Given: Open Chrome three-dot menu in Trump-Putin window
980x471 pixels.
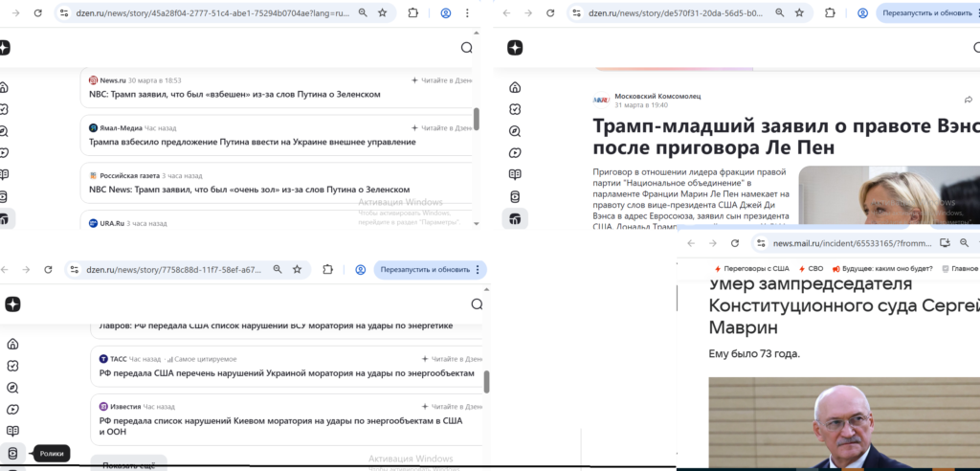Looking at the screenshot, I should click(x=467, y=12).
